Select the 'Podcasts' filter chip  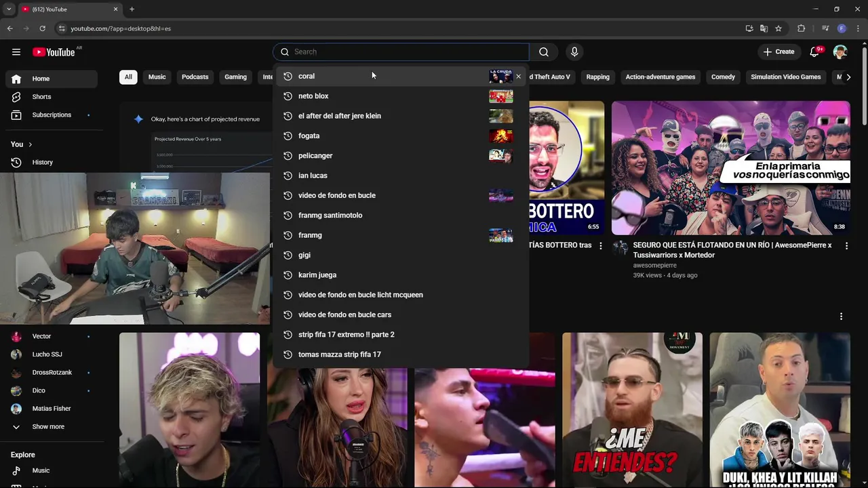click(195, 77)
